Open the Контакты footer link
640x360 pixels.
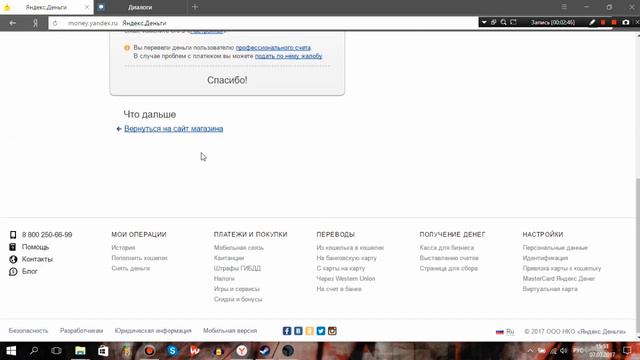(x=37, y=259)
